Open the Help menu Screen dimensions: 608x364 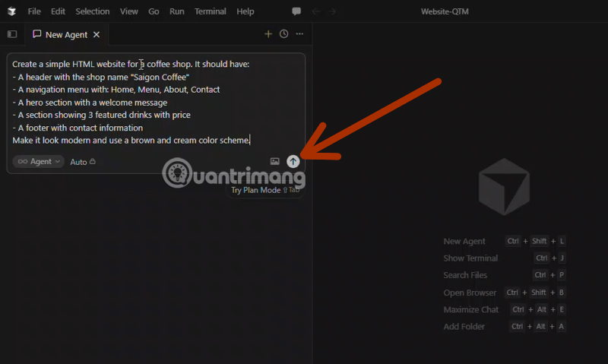[245, 11]
